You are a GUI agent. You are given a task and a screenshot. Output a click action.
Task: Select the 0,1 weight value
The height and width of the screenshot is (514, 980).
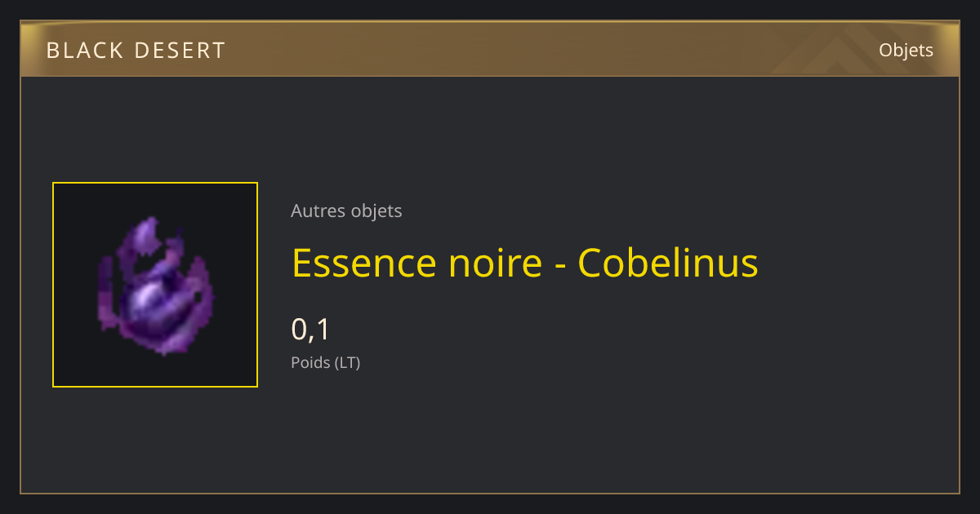pos(310,330)
